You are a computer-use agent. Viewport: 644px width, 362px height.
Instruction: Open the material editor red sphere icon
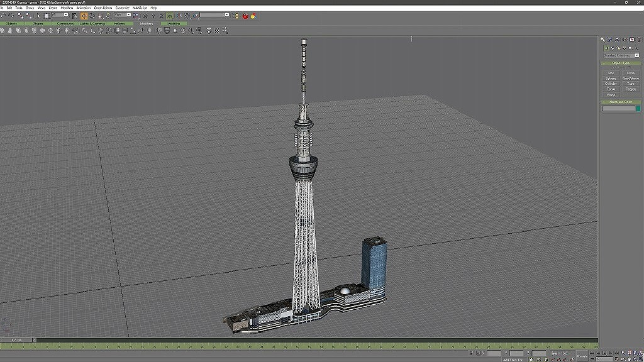[x=245, y=16]
